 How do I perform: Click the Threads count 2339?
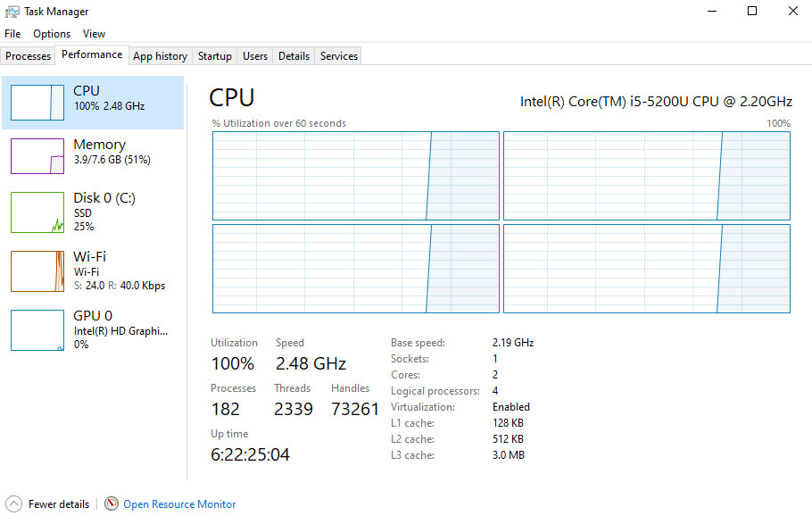click(293, 410)
